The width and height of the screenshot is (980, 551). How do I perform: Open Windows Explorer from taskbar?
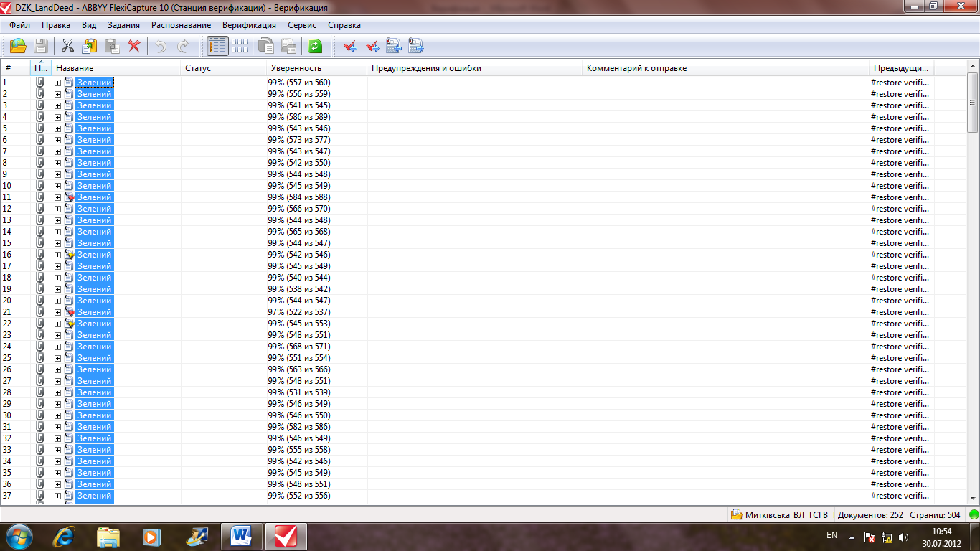pyautogui.click(x=108, y=536)
